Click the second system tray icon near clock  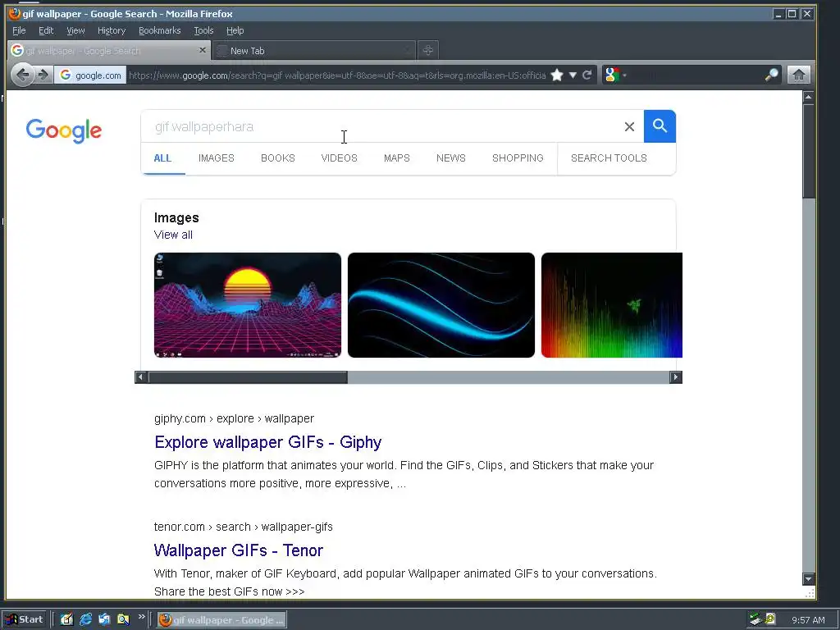(x=770, y=619)
